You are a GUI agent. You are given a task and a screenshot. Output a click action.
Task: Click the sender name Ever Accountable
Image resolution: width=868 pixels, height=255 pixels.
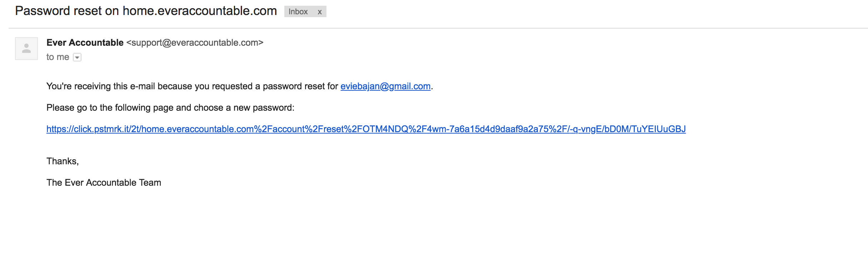85,42
